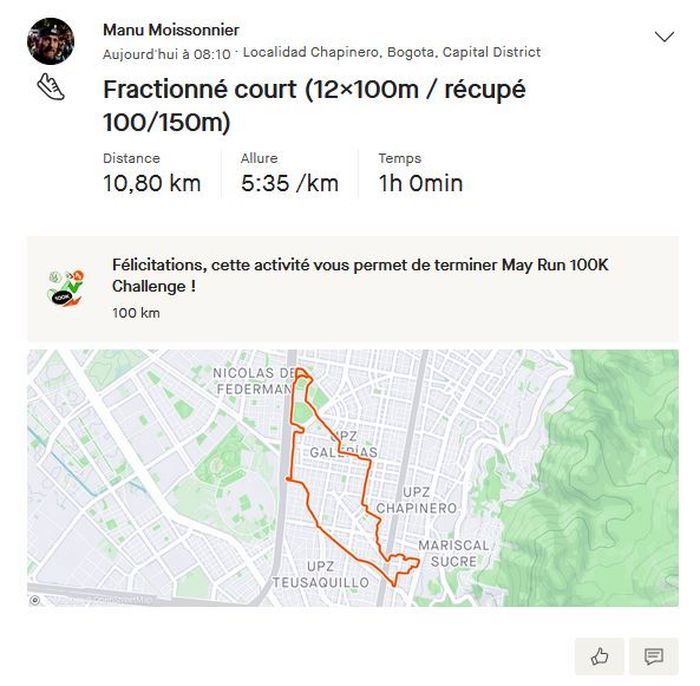This screenshot has width=700, height=686.
Task: Click the 10,80 km distance value
Action: click(152, 184)
